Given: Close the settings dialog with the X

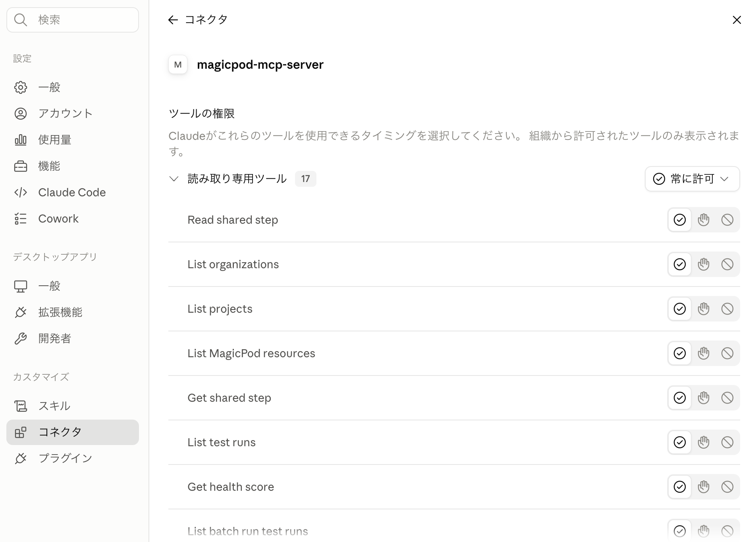Looking at the screenshot, I should point(737,20).
